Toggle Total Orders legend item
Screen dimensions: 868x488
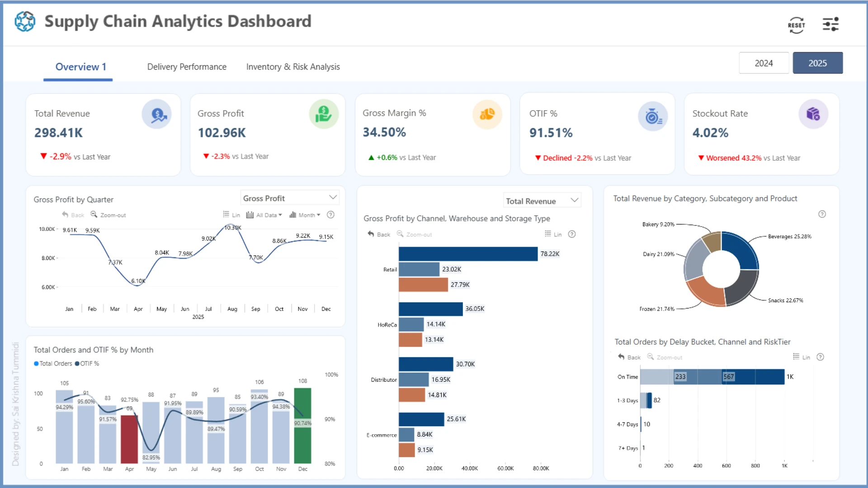[53, 364]
